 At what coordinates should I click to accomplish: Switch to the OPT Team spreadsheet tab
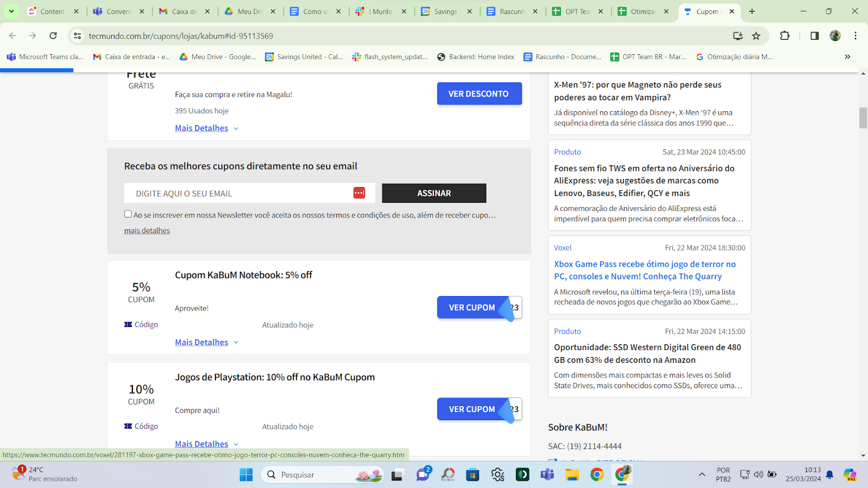tap(578, 11)
